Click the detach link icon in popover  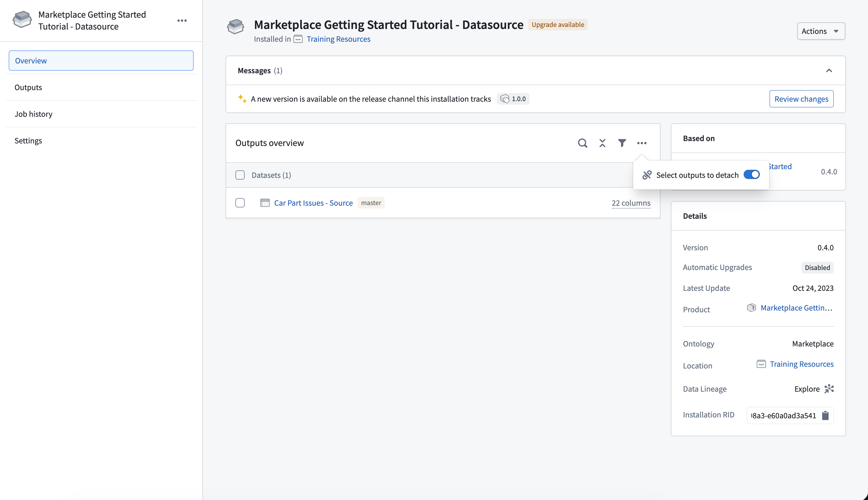647,175
